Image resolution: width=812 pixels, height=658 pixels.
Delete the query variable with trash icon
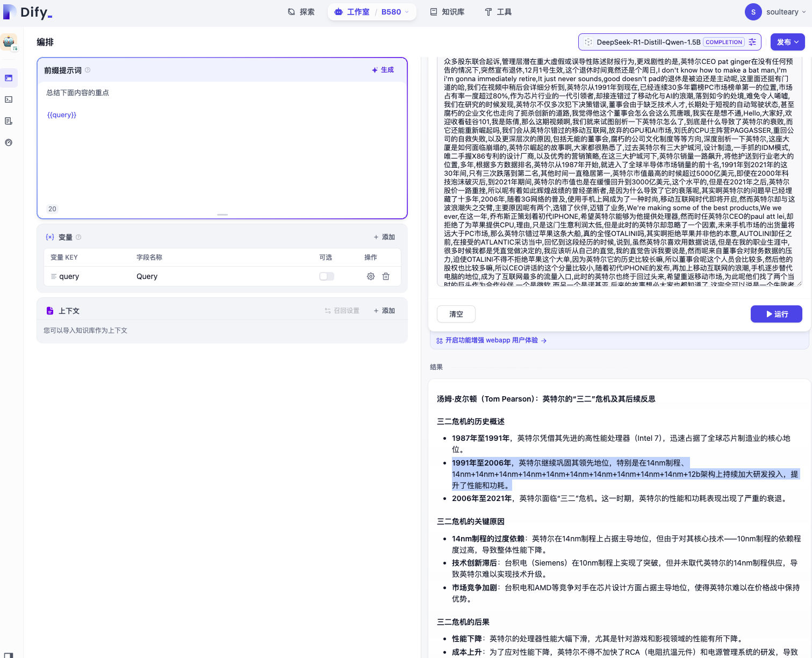[386, 276]
